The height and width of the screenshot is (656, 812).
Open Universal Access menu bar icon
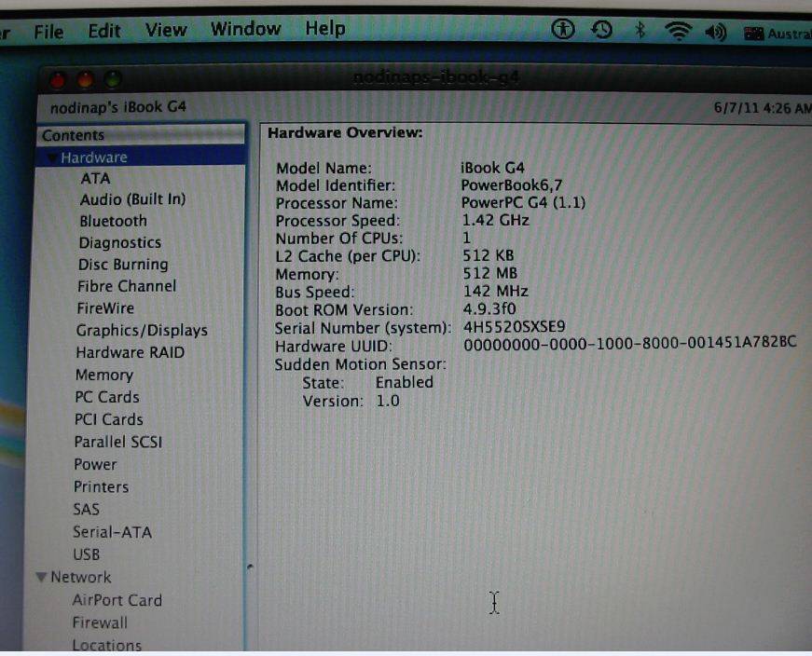563,29
